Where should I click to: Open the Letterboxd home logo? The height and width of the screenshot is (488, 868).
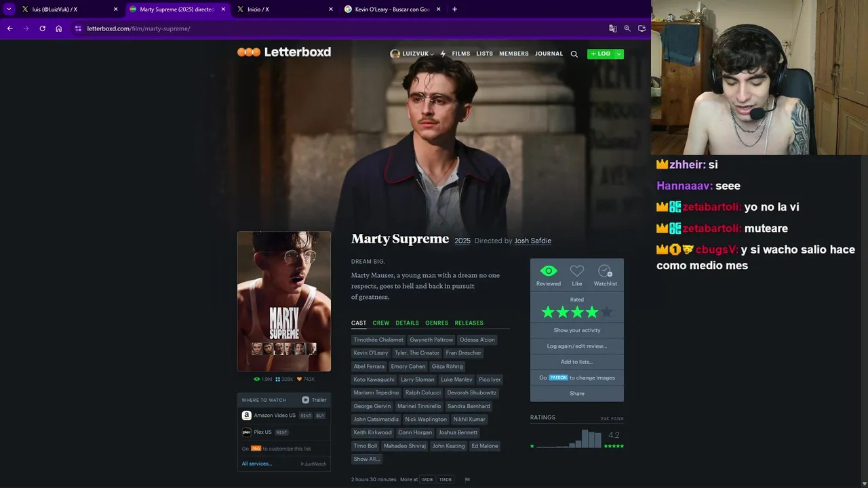coord(284,52)
